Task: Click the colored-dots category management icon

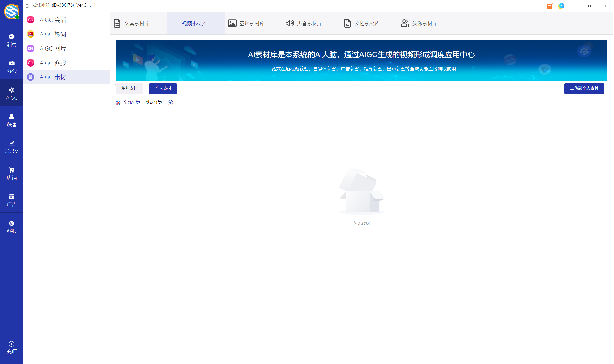Action: click(118, 103)
